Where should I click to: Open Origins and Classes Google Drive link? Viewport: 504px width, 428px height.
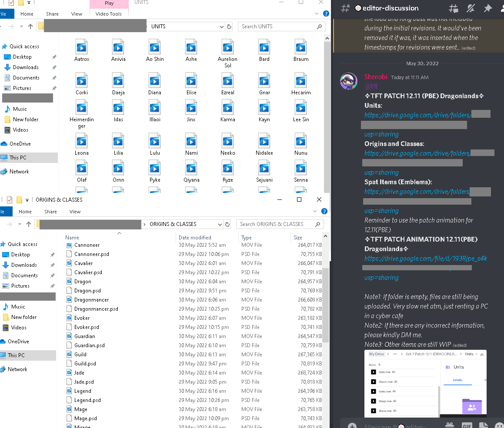[417, 153]
